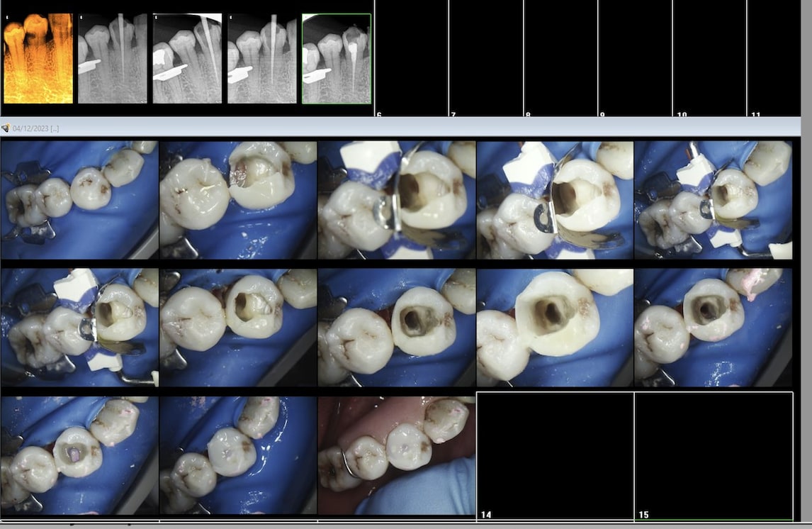Select empty X-ray slot 8
Screen dimensions: 812x529
(x=560, y=58)
